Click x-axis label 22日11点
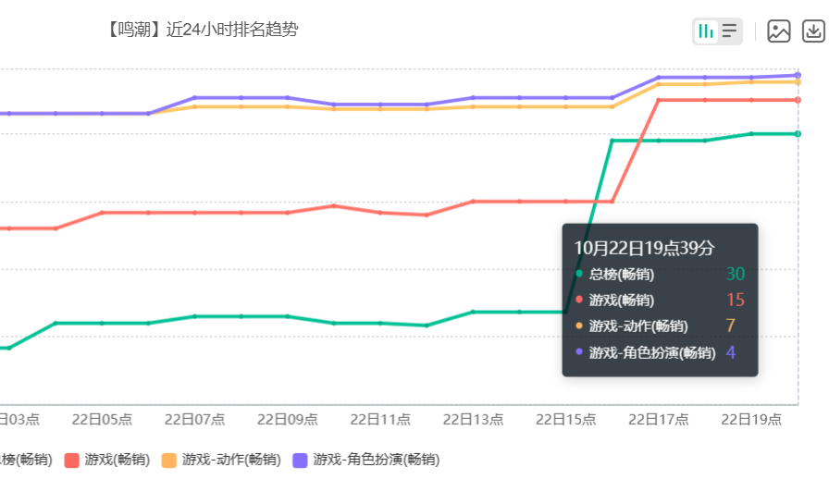The image size is (829, 504). click(380, 420)
